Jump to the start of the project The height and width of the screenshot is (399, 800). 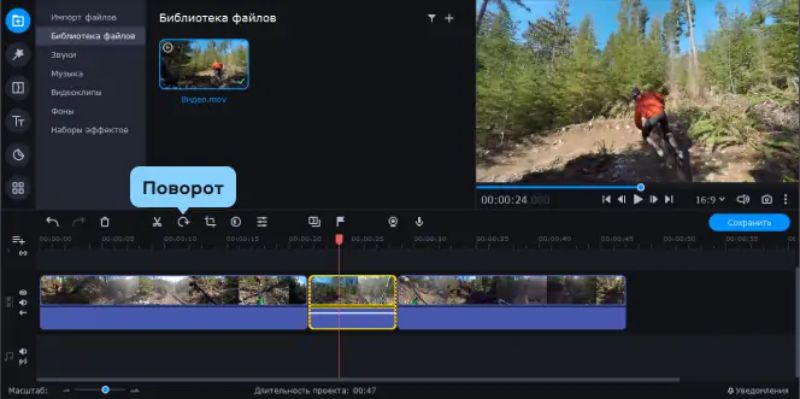point(606,200)
